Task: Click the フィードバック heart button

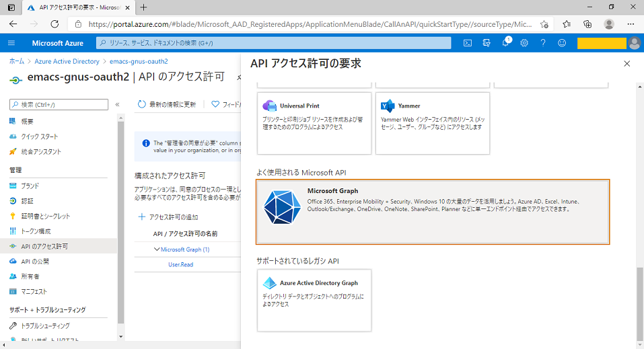Action: [x=226, y=105]
